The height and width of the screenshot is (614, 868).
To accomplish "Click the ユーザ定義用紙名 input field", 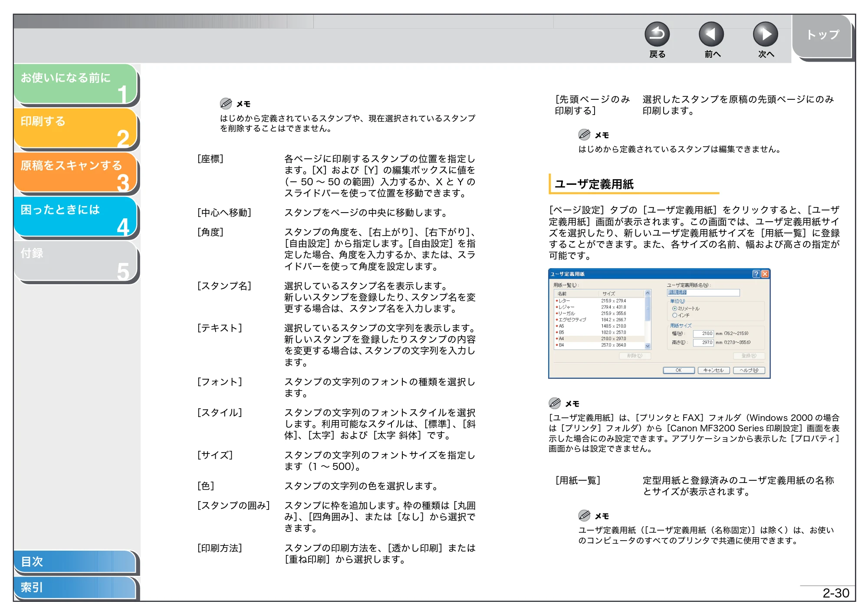I will (x=703, y=292).
